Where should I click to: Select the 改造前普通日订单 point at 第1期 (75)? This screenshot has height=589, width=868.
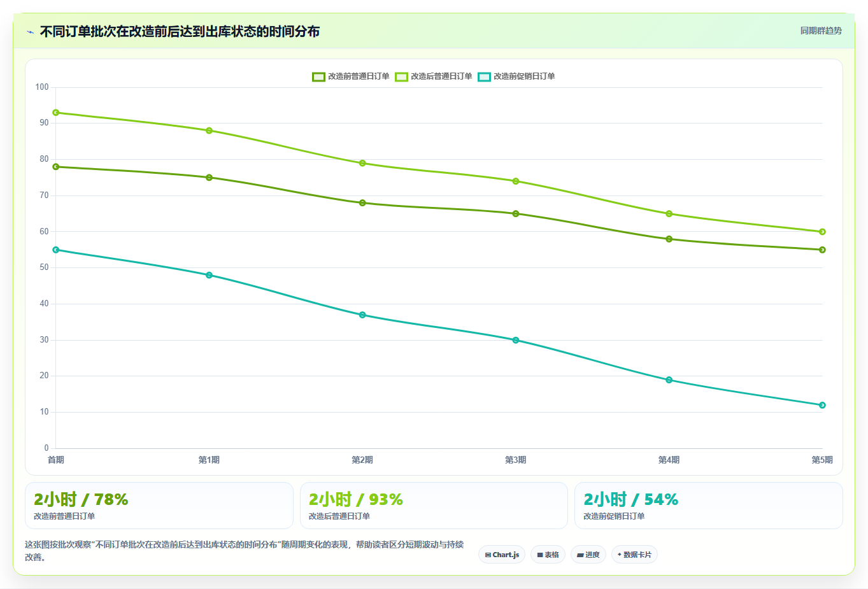pyautogui.click(x=209, y=178)
